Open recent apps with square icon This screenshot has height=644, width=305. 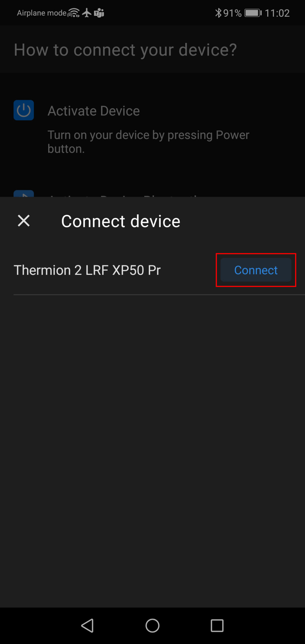[x=217, y=625]
